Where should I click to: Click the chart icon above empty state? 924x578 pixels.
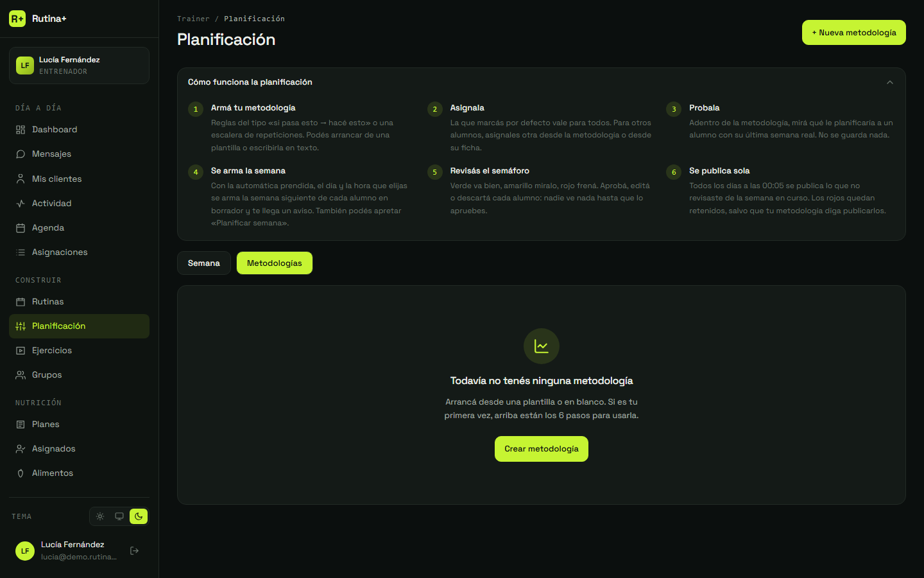(542, 346)
